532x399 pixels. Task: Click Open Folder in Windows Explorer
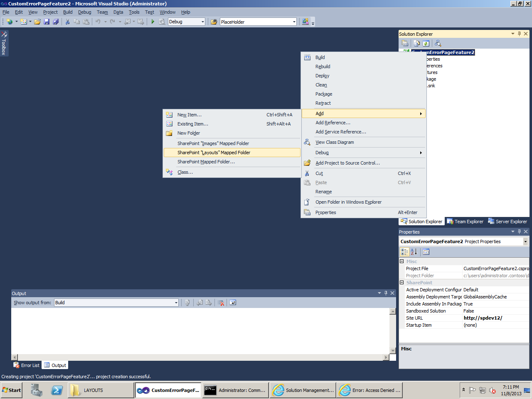click(x=364, y=202)
